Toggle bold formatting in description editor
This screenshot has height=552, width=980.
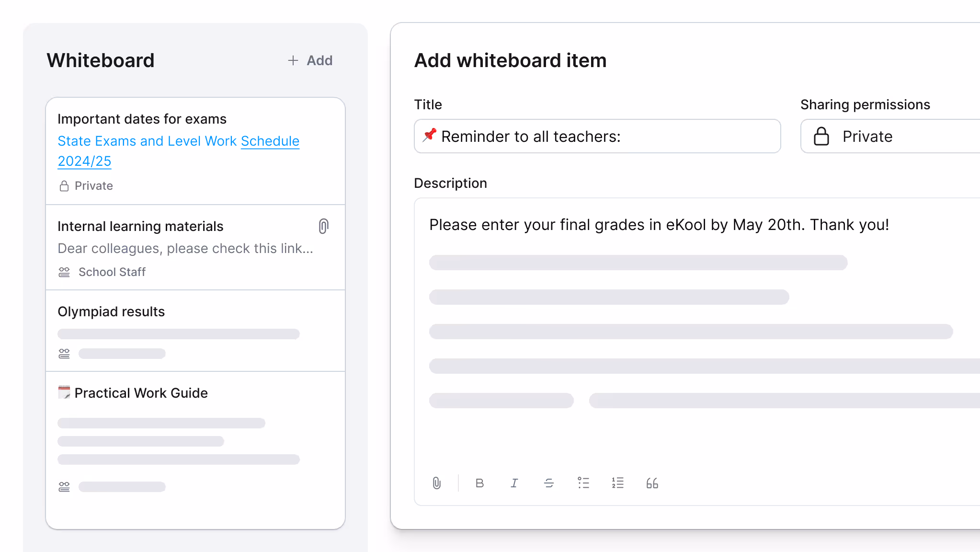point(479,483)
